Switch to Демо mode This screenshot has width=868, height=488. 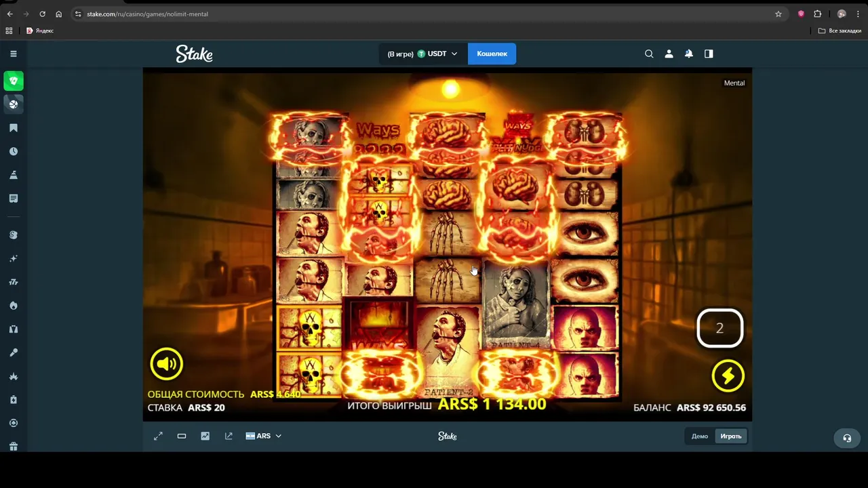(700, 436)
